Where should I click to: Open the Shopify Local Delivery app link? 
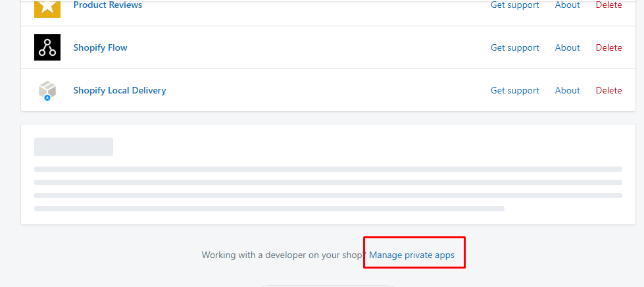click(120, 90)
